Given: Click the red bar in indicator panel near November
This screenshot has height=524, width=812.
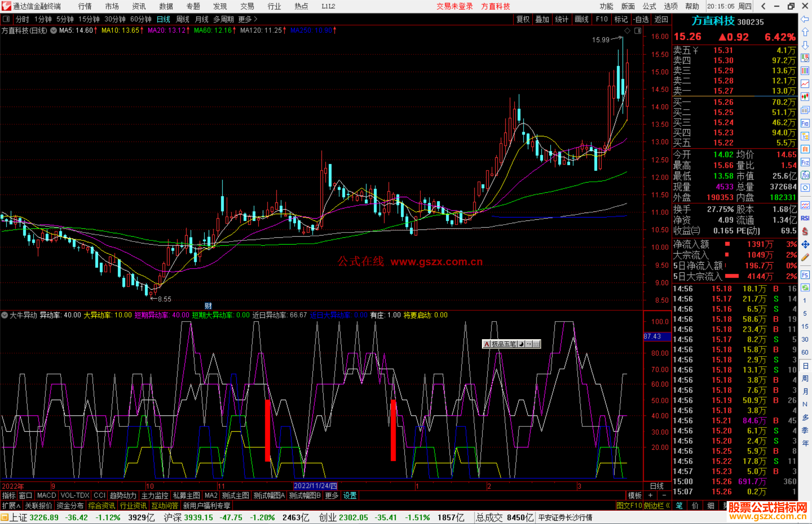Looking at the screenshot, I should click(268, 430).
